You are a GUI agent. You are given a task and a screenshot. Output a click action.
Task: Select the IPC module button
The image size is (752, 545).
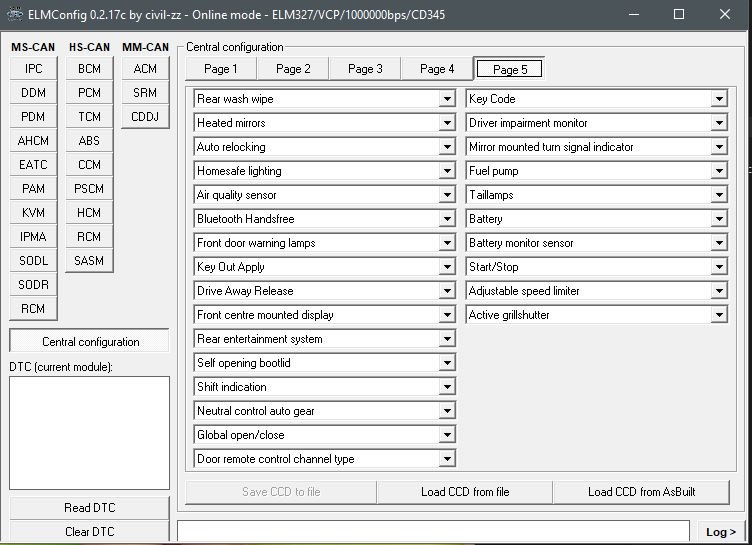[x=33, y=69]
